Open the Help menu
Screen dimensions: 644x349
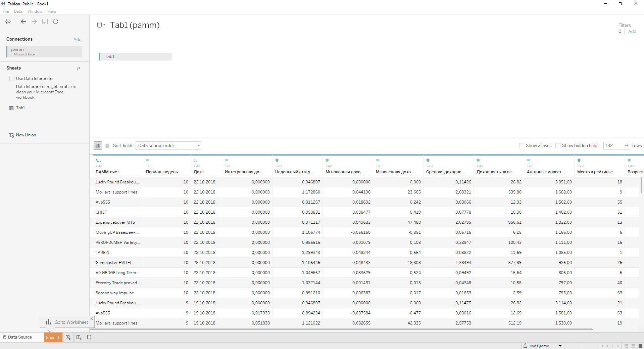[x=52, y=11]
